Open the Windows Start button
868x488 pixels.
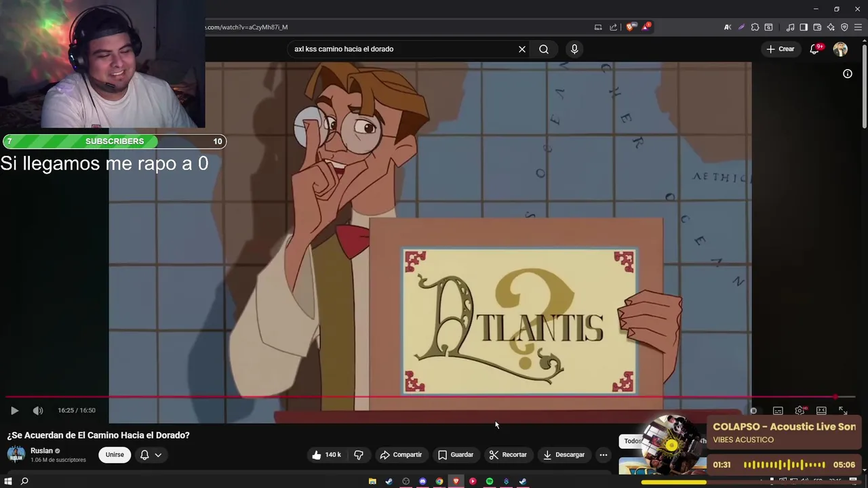click(x=8, y=481)
